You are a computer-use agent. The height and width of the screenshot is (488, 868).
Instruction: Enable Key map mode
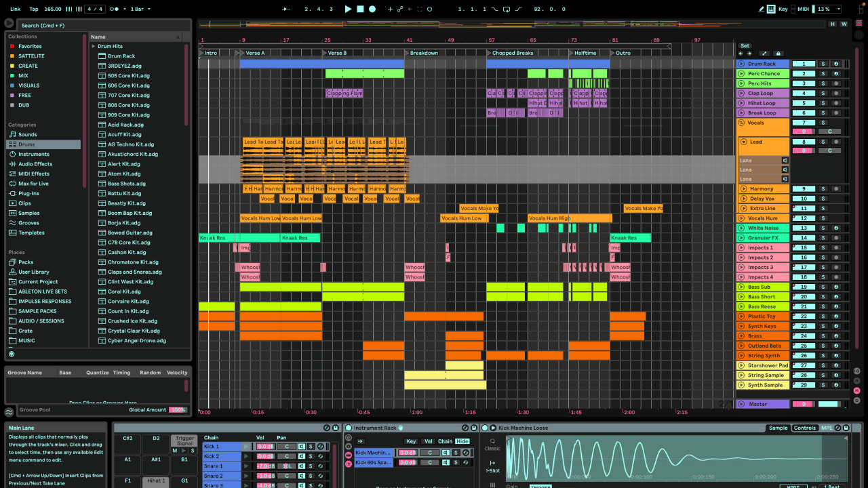pos(783,9)
